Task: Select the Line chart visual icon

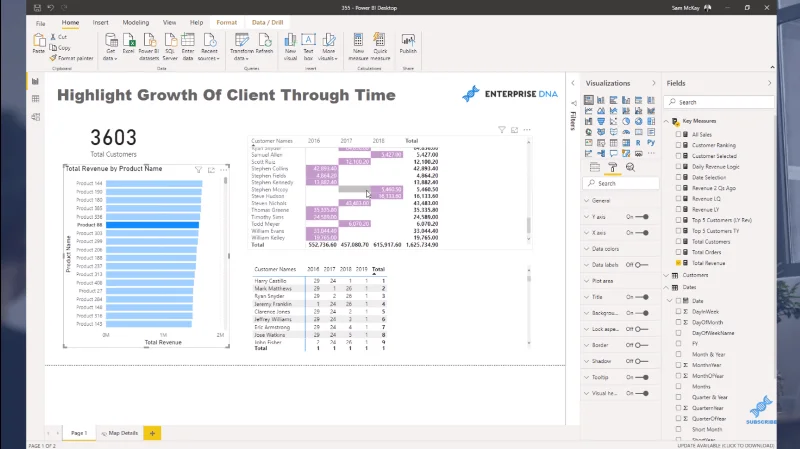Action: pos(589,111)
